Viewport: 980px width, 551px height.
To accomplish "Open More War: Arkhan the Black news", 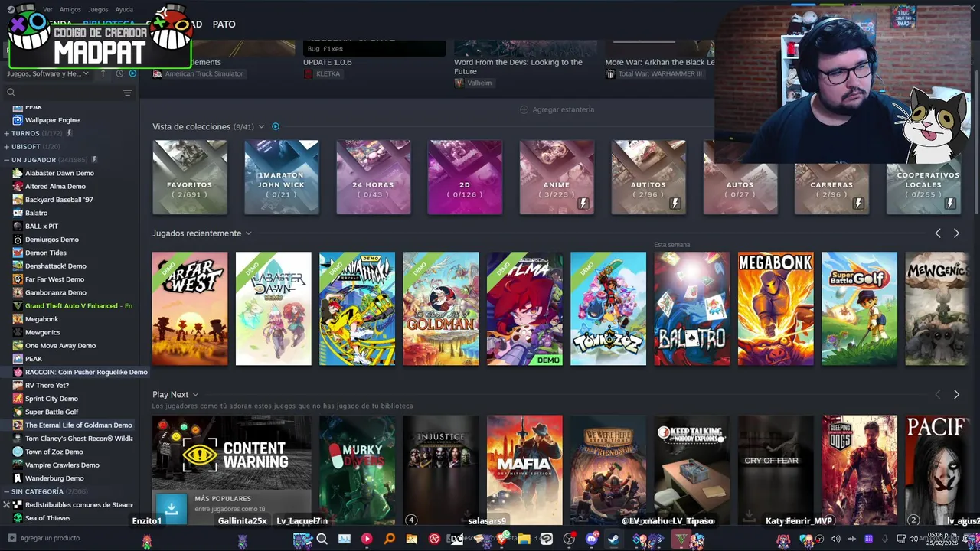I will click(659, 62).
